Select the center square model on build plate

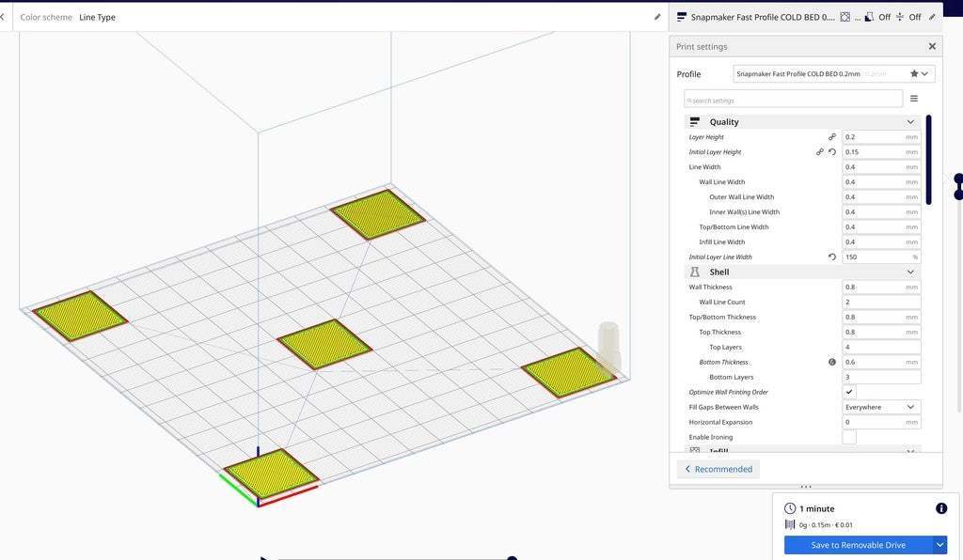(x=324, y=344)
